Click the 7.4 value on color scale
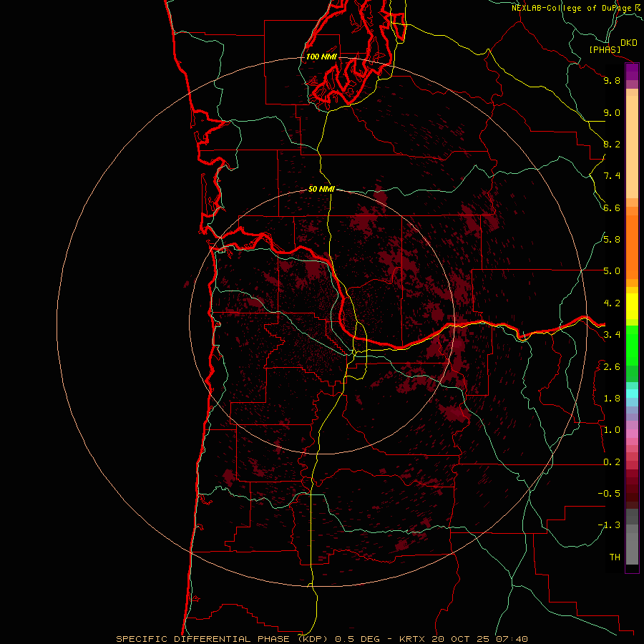 click(x=612, y=176)
